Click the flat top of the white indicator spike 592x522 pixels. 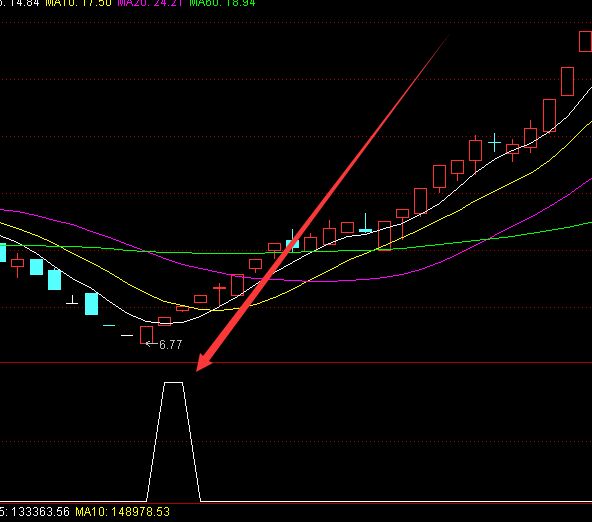(x=174, y=382)
